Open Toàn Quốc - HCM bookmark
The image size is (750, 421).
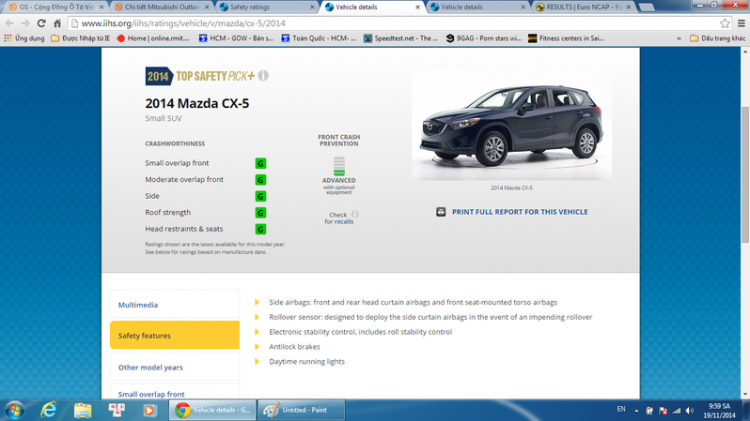tap(319, 38)
